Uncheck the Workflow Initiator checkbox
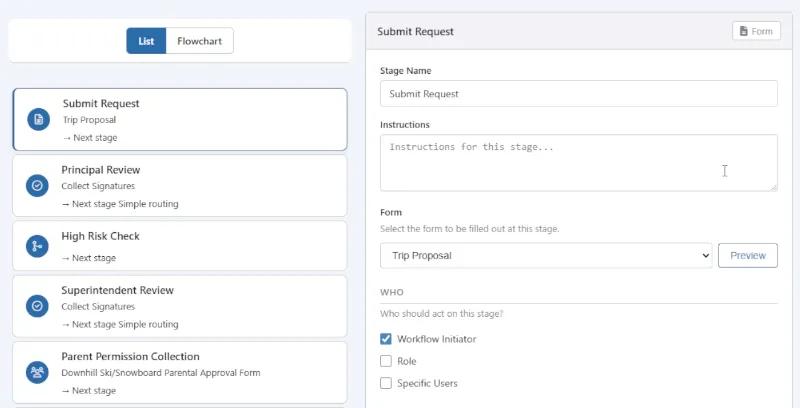The image size is (800, 408). (386, 339)
